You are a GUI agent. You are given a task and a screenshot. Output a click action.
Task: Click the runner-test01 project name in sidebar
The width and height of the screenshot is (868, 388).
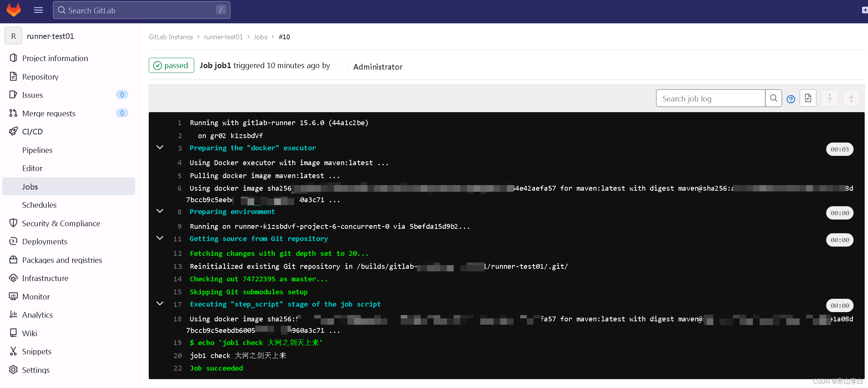tap(50, 36)
